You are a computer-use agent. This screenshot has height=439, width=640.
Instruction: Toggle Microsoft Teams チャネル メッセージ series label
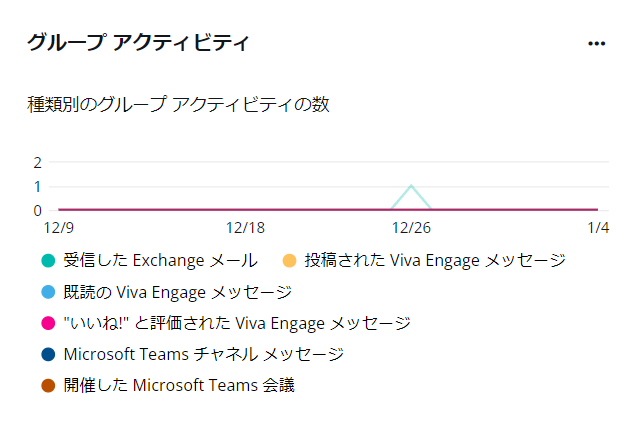pyautogui.click(x=204, y=354)
